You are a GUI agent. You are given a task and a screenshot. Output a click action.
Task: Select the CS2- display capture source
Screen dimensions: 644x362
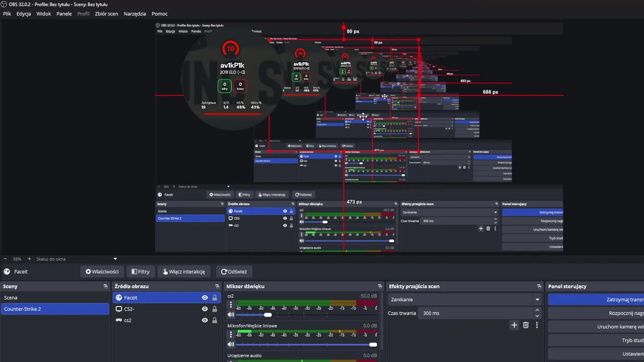tap(167, 309)
